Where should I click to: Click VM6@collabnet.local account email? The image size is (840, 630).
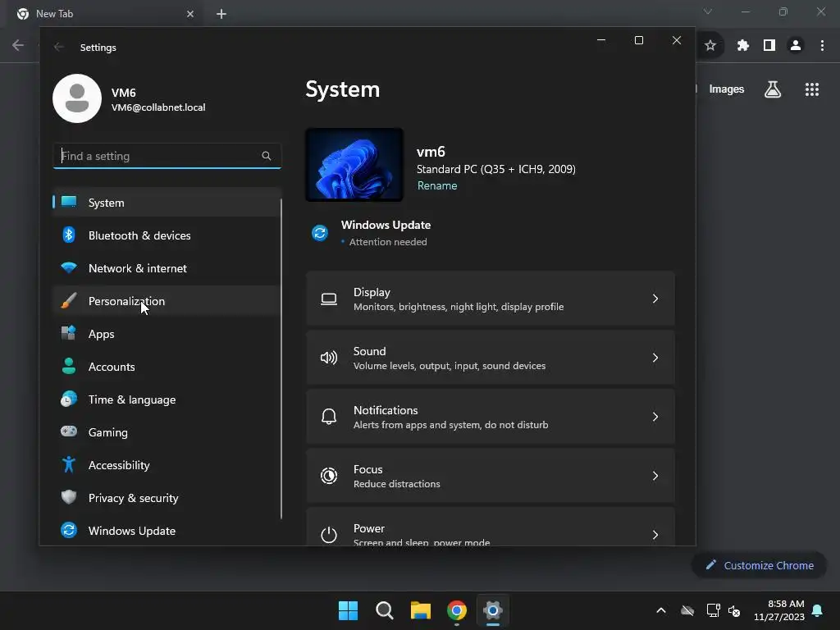158,107
